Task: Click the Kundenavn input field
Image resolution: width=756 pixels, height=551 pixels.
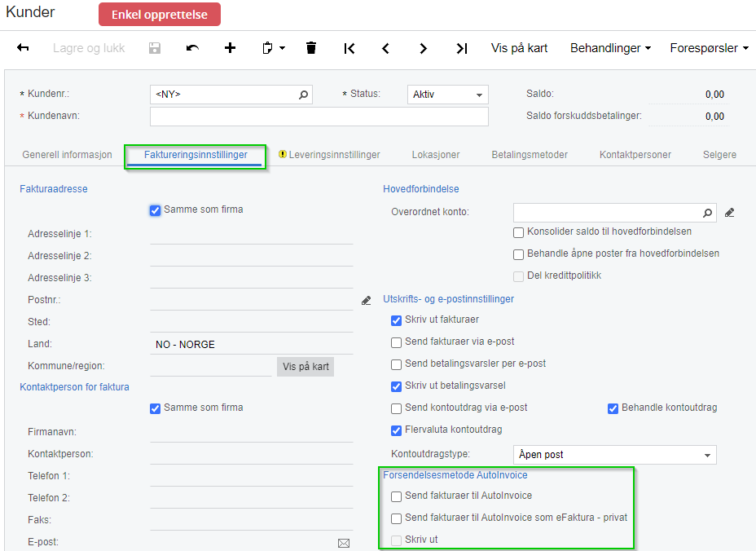Action: [x=319, y=117]
